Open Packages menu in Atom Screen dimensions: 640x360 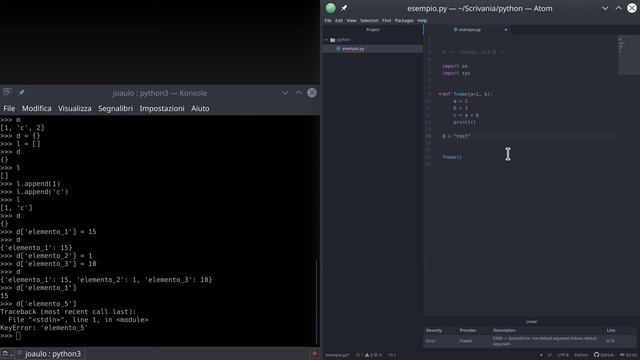click(404, 20)
